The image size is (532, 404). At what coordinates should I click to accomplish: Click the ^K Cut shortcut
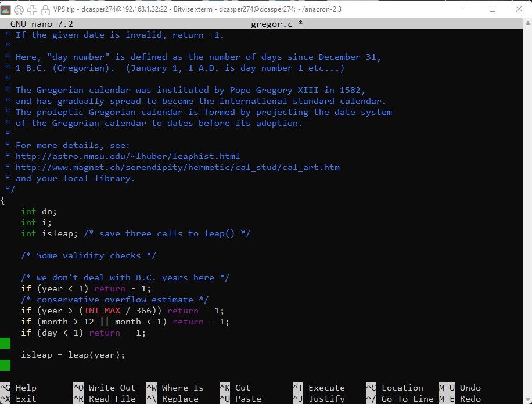coord(235,388)
